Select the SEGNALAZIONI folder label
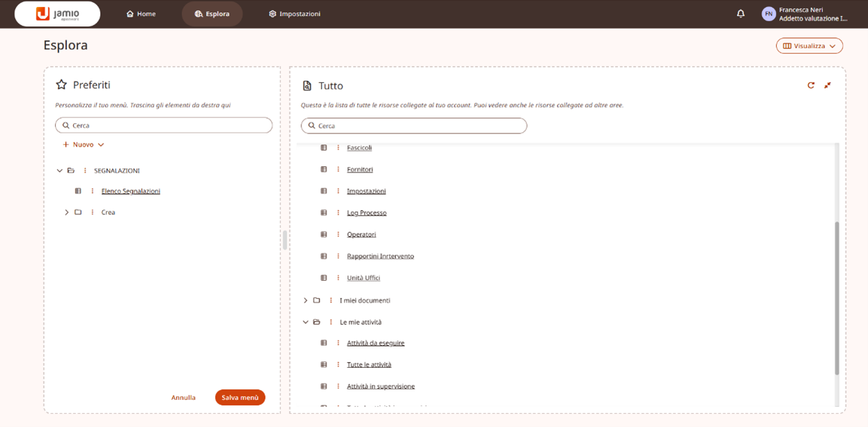Image resolution: width=868 pixels, height=427 pixels. pyautogui.click(x=117, y=170)
